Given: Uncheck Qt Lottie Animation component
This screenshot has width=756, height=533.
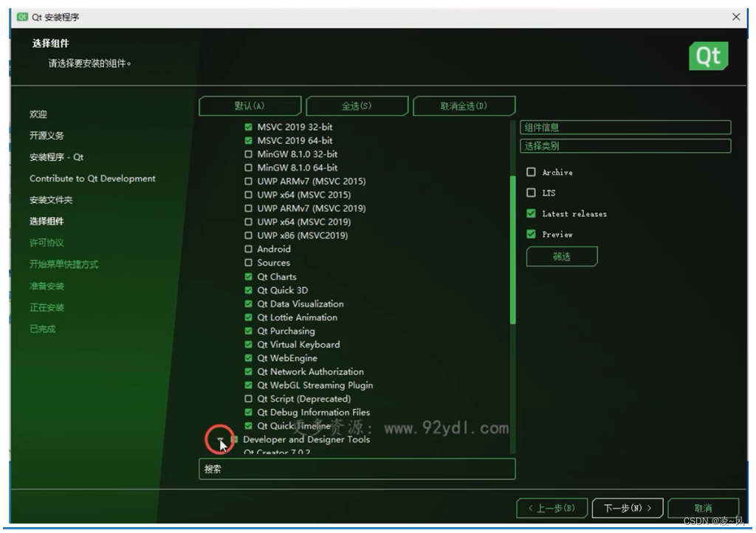Looking at the screenshot, I should [x=248, y=317].
